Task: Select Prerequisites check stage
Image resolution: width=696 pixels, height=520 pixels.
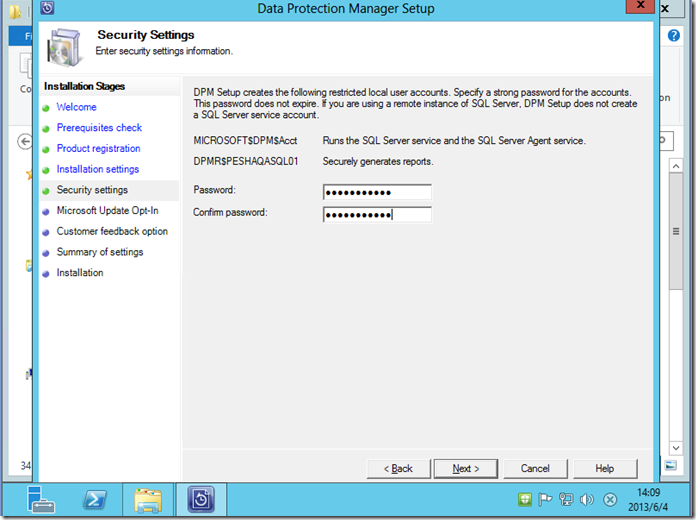Action: (x=99, y=128)
